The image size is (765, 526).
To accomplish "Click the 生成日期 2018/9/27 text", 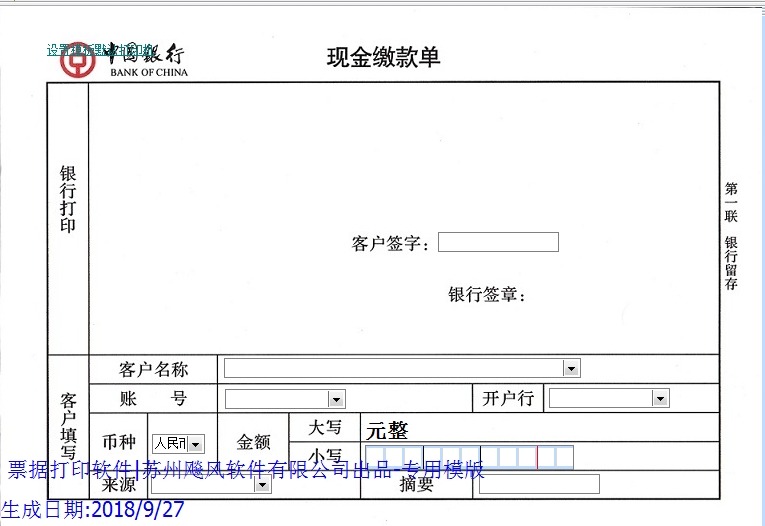I will 93,509.
